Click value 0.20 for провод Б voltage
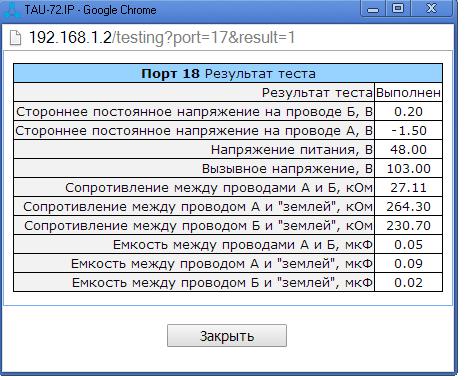The width and height of the screenshot is (466, 380). 408,111
